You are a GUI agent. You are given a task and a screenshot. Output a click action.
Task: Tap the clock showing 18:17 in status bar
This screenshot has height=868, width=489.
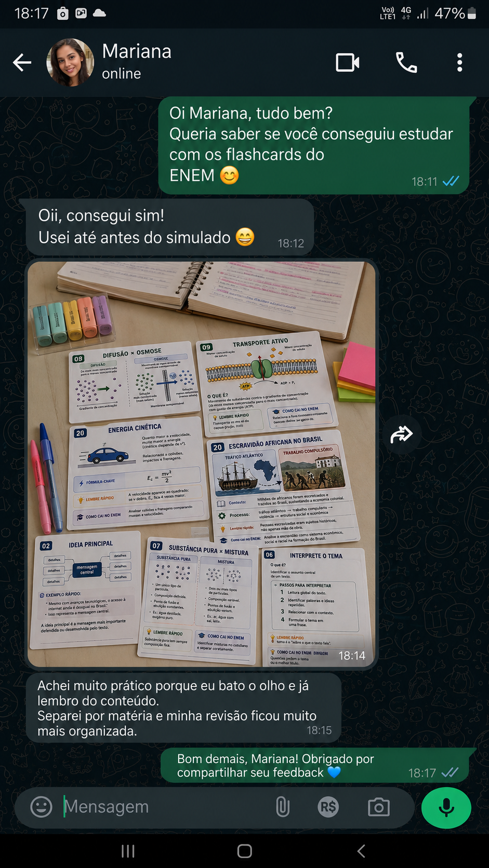(31, 13)
